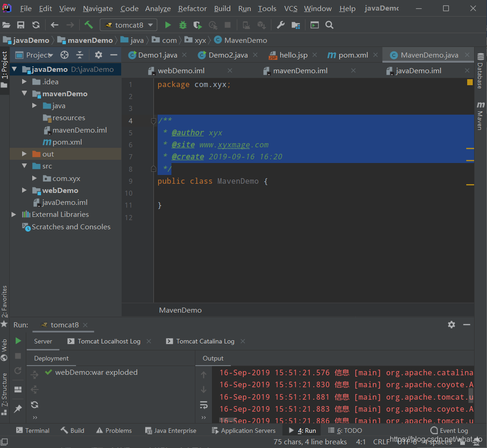Toggle the Database side panel
The image size is (487, 448).
click(x=481, y=71)
